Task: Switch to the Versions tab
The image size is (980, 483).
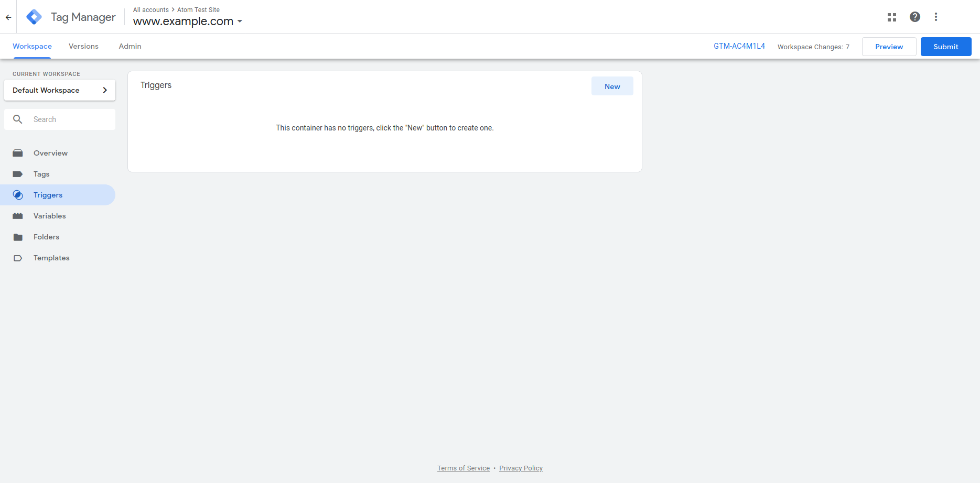Action: (83, 46)
